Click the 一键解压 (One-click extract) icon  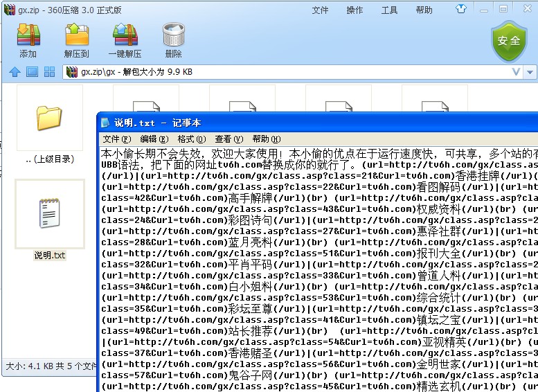click(125, 35)
